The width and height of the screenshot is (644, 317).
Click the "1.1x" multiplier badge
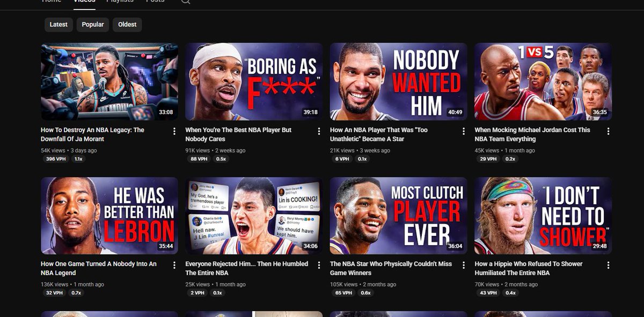(x=78, y=159)
